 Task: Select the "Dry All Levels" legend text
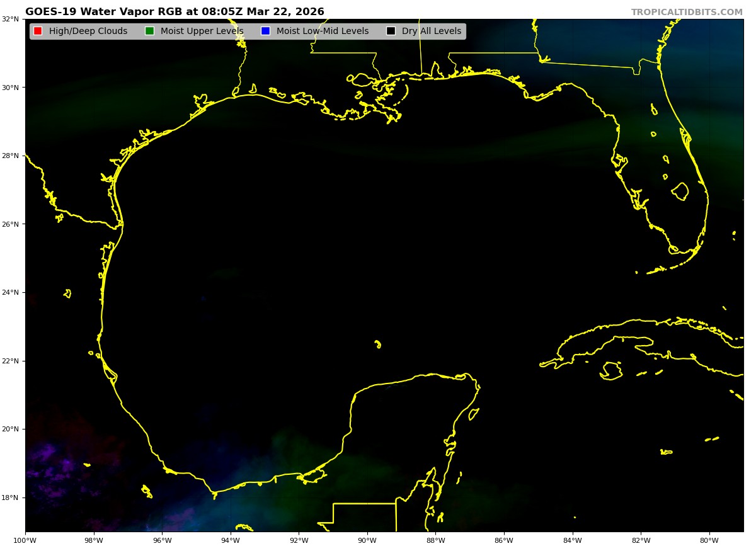(x=432, y=31)
